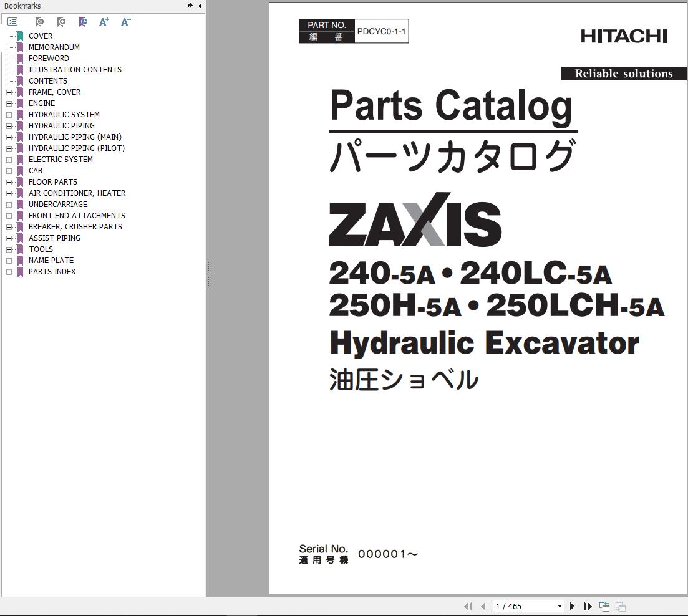
Task: Select the AIR CONDITIONER, HEATER bookmark label
Action: point(77,193)
